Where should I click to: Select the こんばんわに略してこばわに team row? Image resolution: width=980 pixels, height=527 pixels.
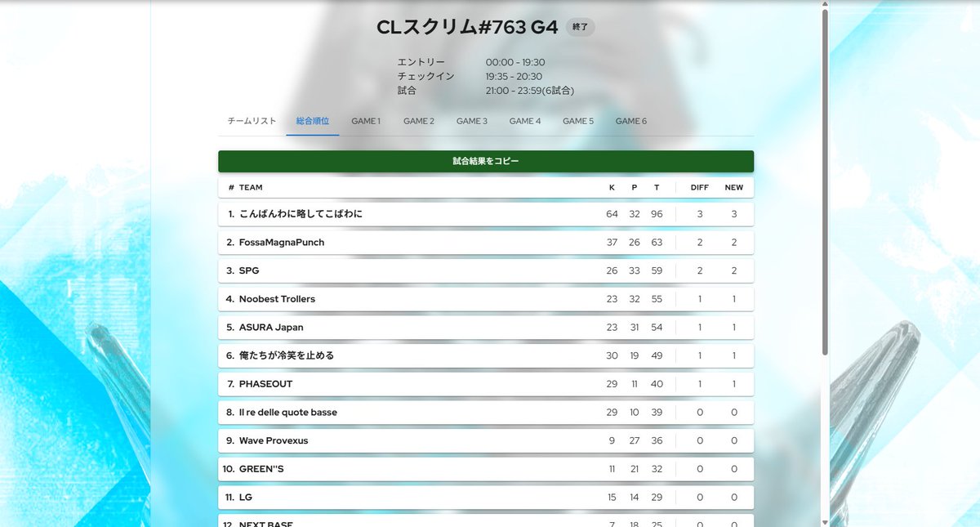pos(486,214)
